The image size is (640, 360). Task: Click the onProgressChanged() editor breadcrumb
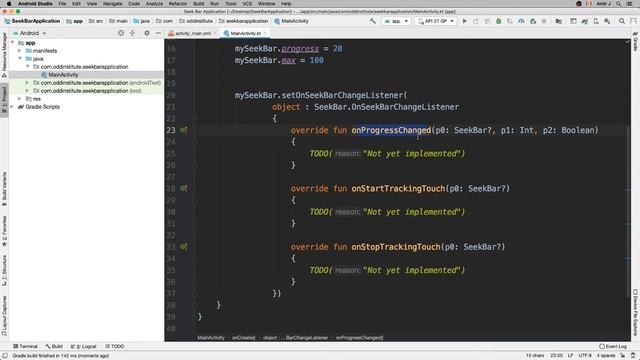coord(359,338)
